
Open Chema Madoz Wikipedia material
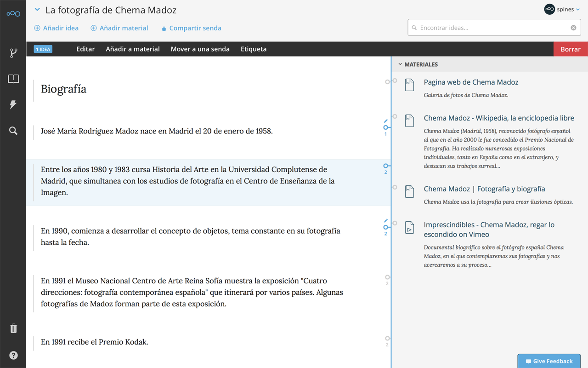pos(499,118)
